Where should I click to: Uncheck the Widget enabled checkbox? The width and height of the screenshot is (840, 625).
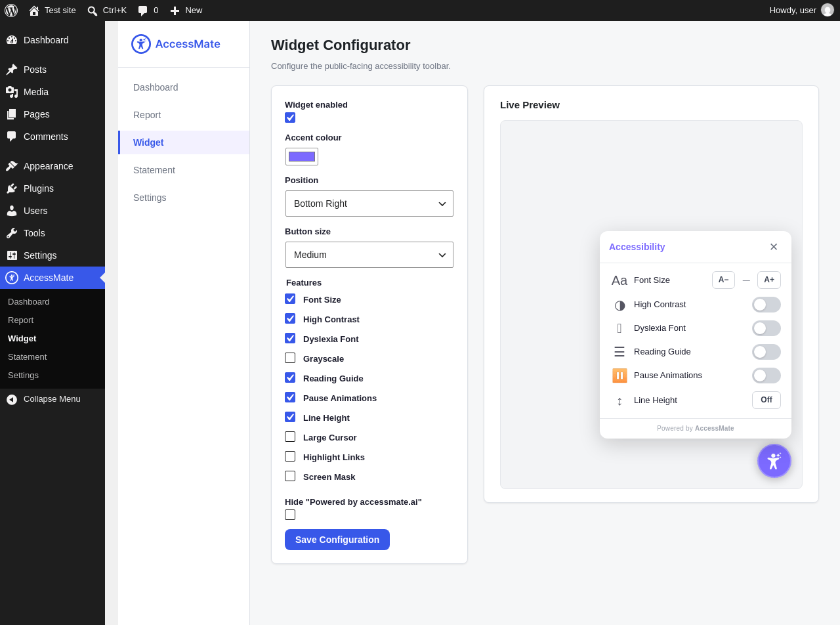290,118
